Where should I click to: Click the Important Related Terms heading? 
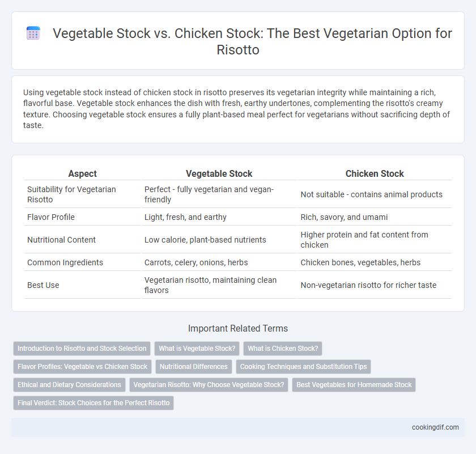(x=238, y=328)
